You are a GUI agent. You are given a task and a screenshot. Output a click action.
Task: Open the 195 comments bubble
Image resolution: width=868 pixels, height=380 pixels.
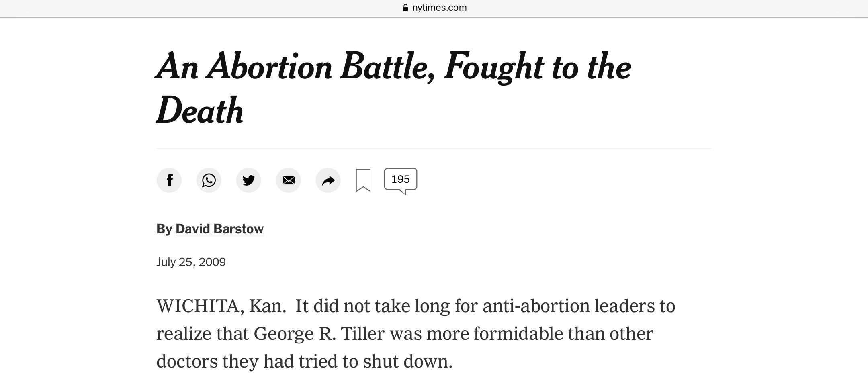pyautogui.click(x=400, y=180)
